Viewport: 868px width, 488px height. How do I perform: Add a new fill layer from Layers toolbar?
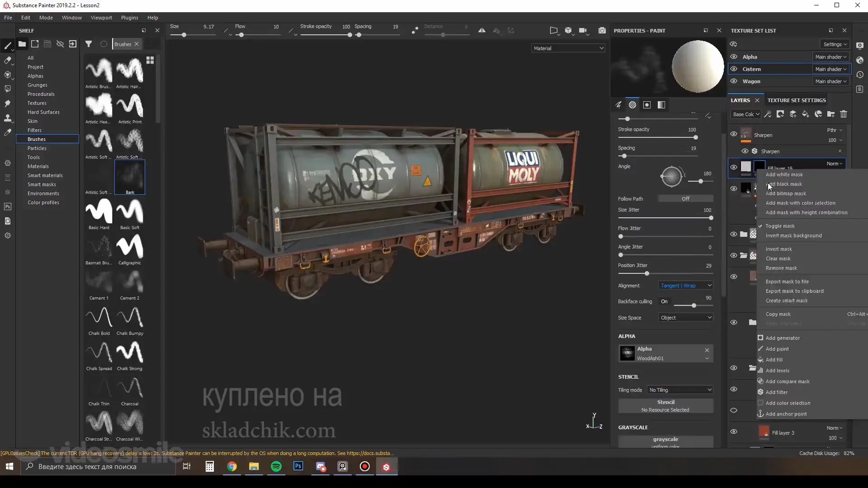[x=806, y=114]
